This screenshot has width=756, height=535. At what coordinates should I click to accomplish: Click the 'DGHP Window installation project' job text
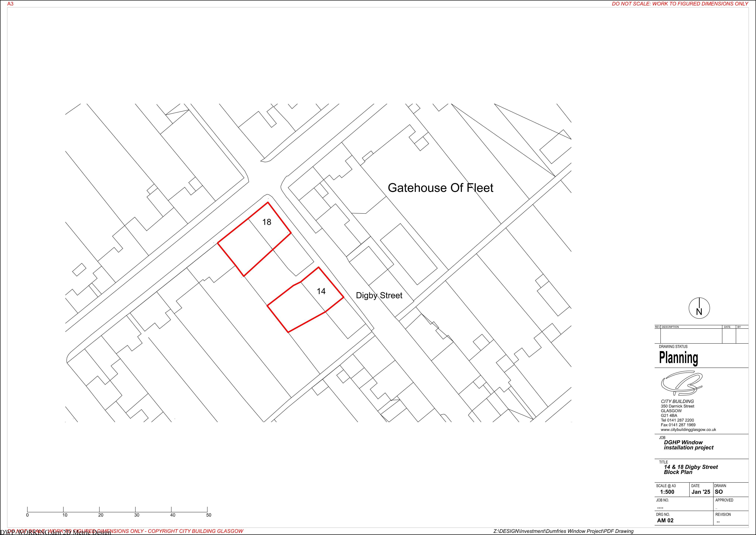coord(688,445)
